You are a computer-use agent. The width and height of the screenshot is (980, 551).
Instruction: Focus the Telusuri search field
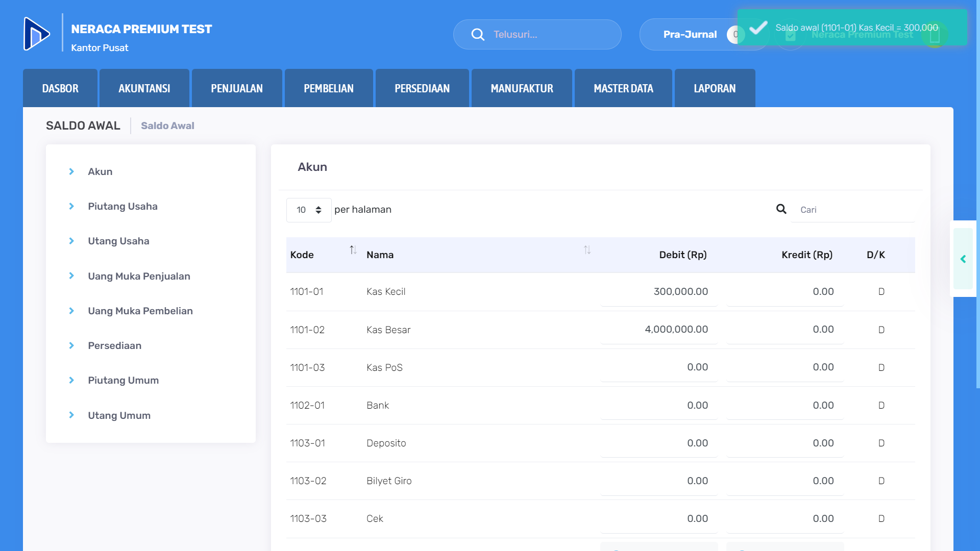click(x=537, y=34)
